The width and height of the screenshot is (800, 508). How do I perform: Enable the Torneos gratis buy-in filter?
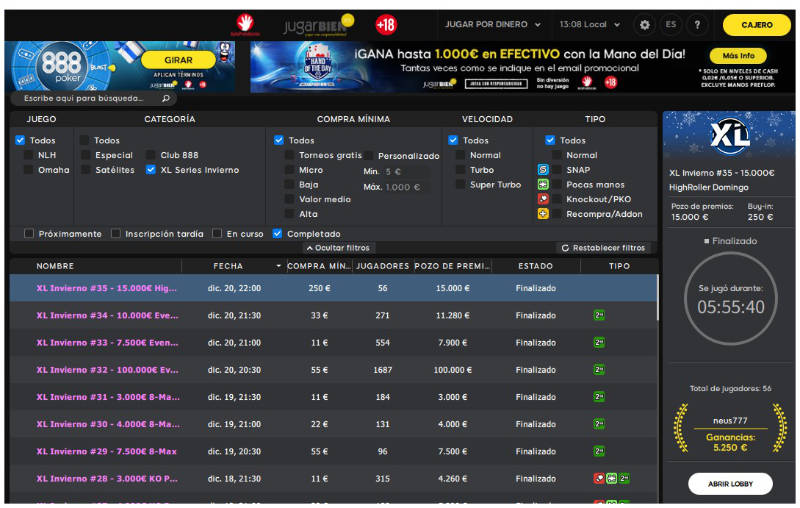[x=289, y=155]
